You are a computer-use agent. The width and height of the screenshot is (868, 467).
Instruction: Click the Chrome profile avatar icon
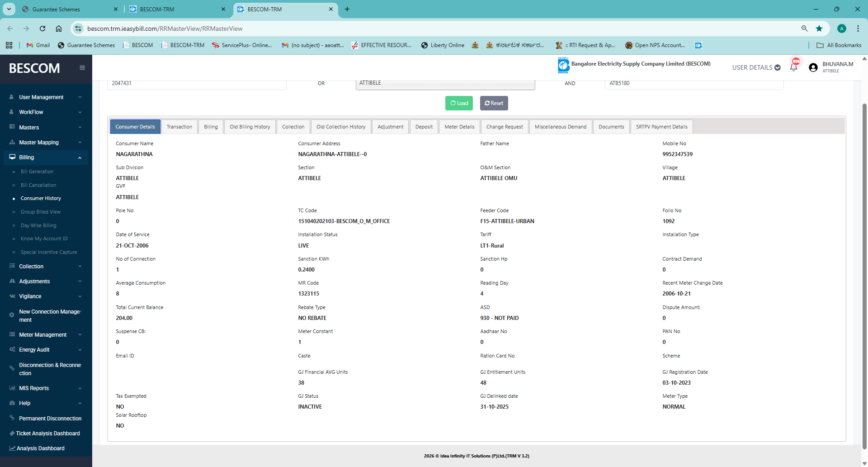[x=842, y=29]
